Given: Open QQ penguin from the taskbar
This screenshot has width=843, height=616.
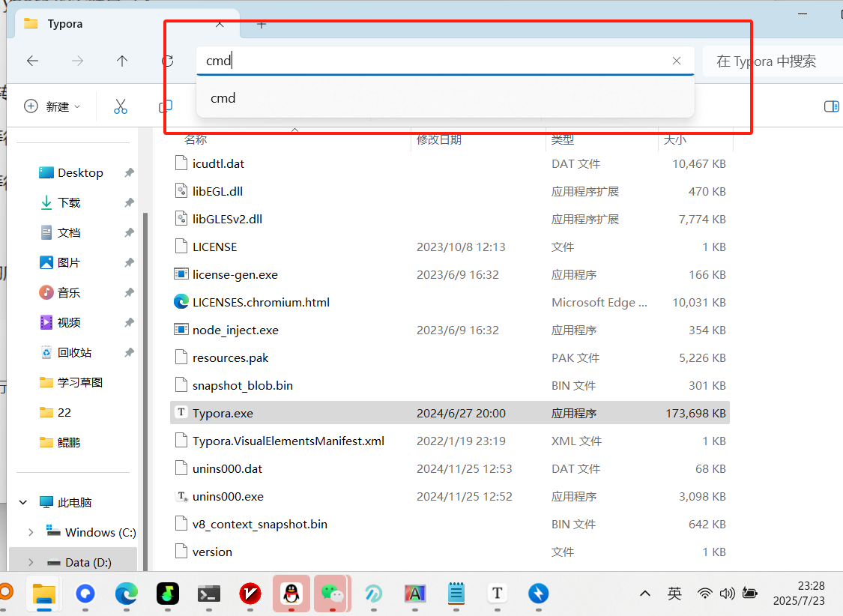Looking at the screenshot, I should (291, 594).
